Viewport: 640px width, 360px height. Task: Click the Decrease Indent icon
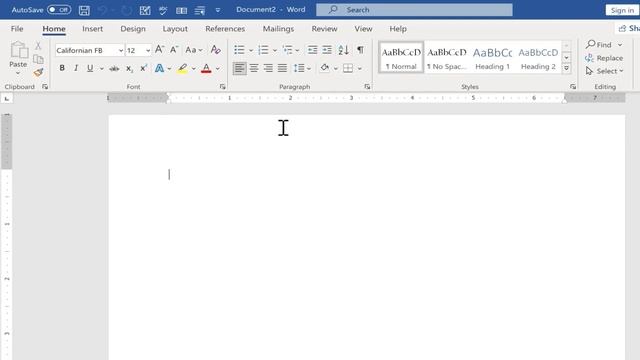click(312, 50)
